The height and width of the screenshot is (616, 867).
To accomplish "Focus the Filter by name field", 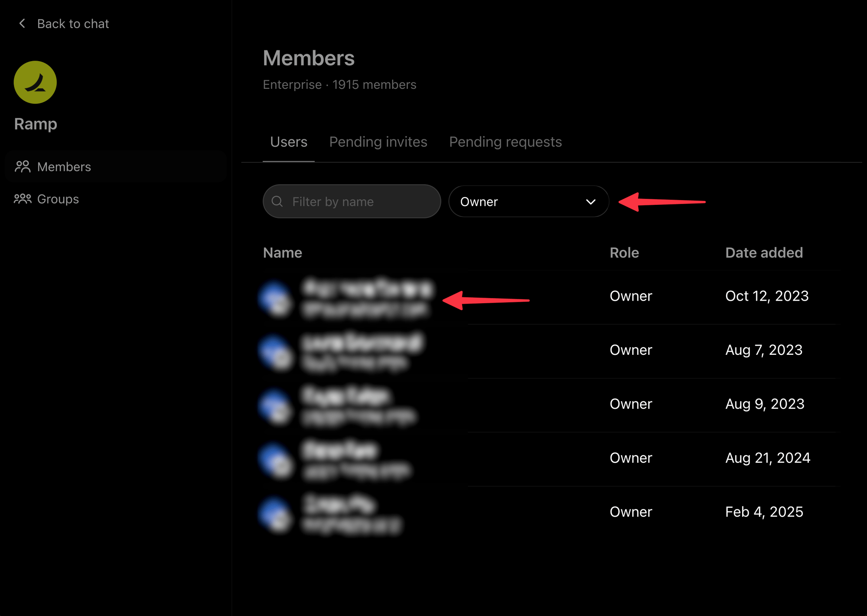I will point(352,201).
